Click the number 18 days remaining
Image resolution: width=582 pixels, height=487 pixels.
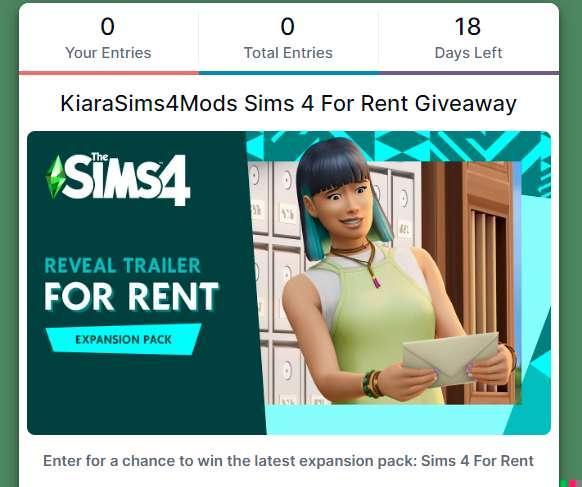pos(468,27)
